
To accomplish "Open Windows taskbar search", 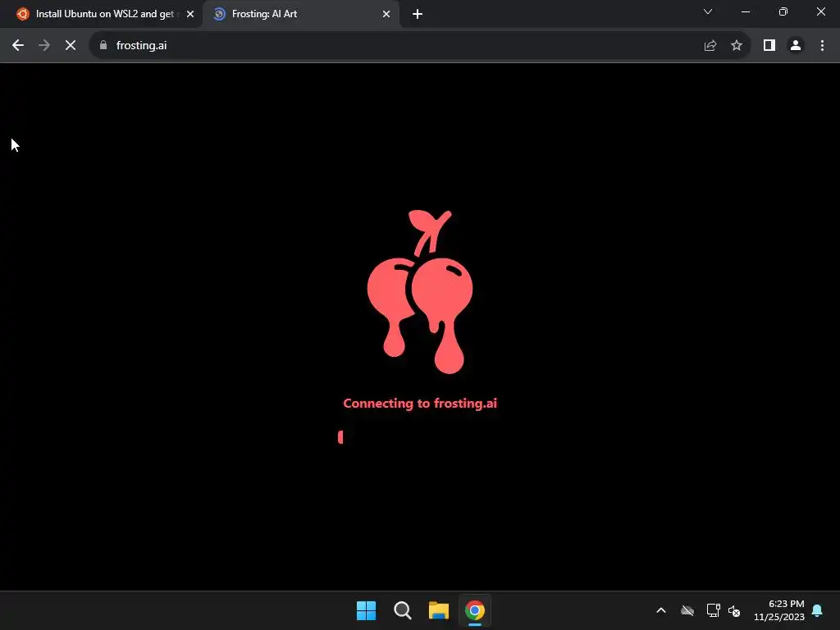I will (x=402, y=610).
